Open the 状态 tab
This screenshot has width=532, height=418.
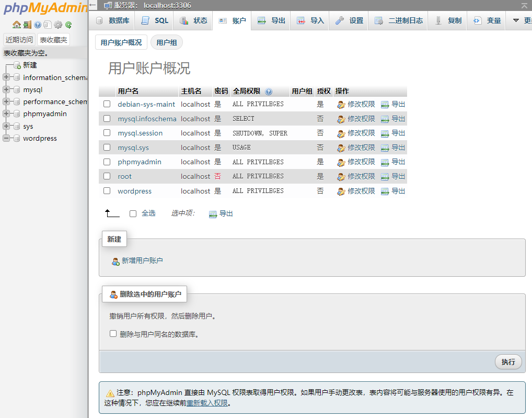[x=193, y=21]
